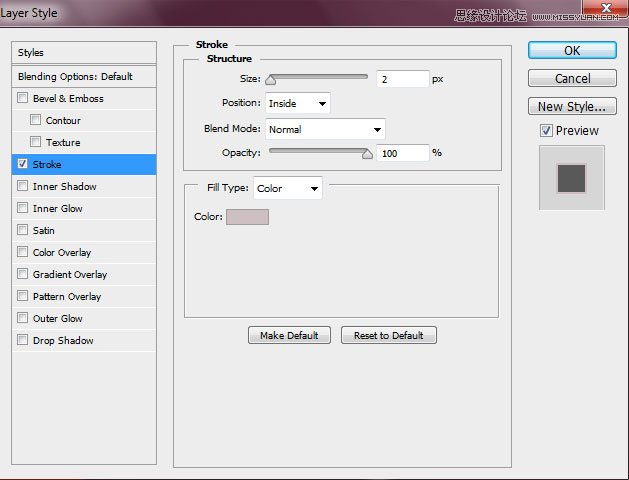Image resolution: width=629 pixels, height=480 pixels.
Task: Enable the Color Overlay checkbox
Action: click(22, 252)
